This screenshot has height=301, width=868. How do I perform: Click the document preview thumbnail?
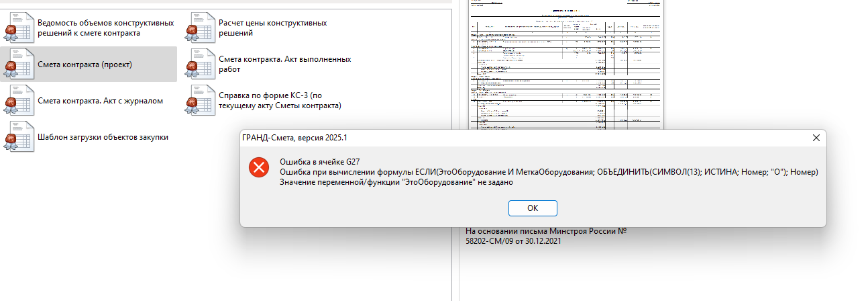[x=565, y=65]
